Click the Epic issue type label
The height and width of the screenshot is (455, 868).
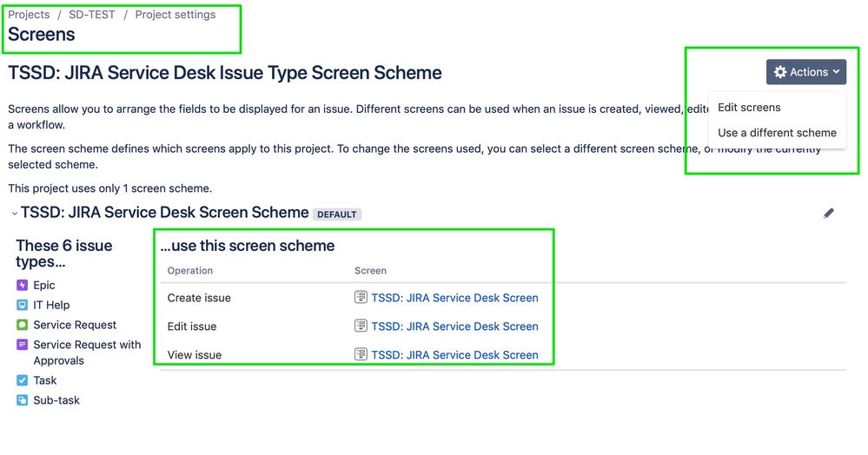43,285
